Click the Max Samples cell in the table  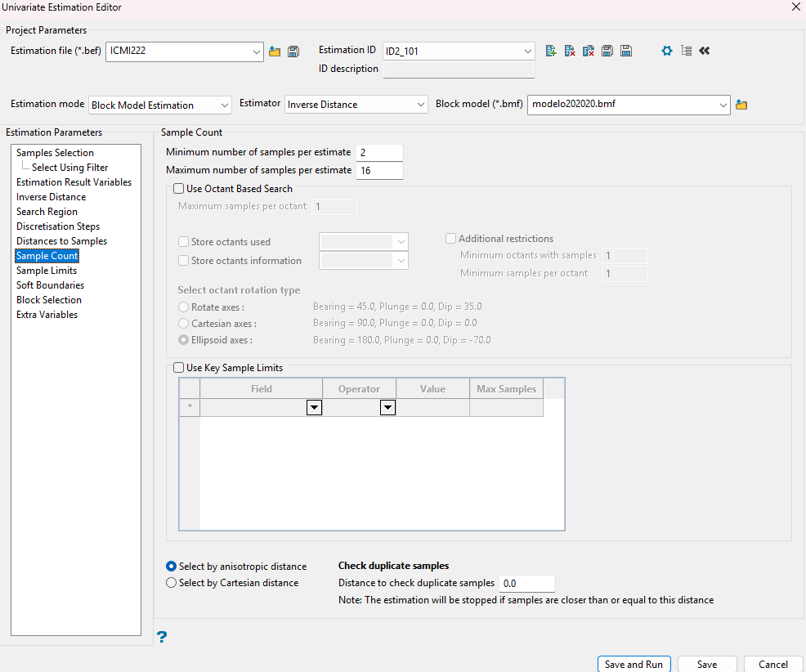[506, 408]
